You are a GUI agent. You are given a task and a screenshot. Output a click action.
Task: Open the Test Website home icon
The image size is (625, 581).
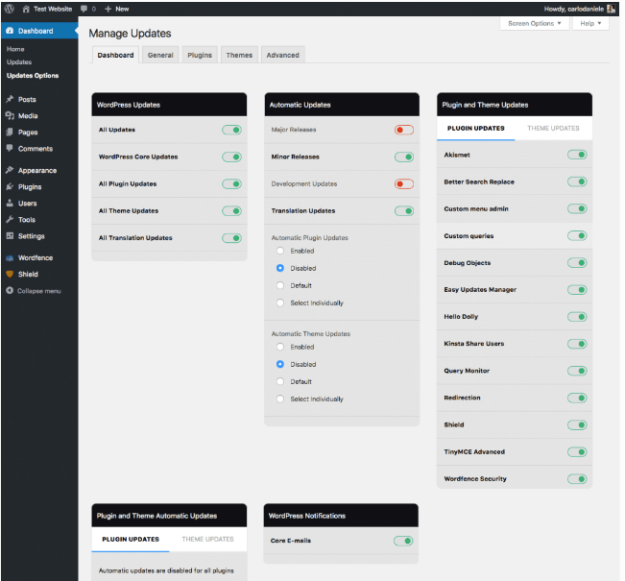pos(26,9)
